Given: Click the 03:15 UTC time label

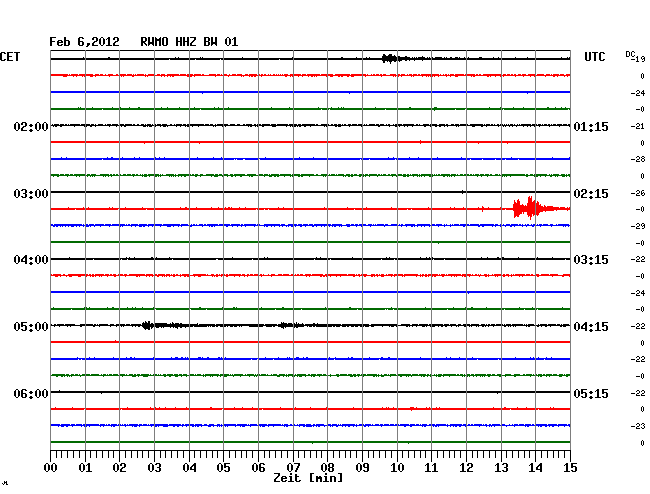Looking at the screenshot, I should pyautogui.click(x=591, y=260).
